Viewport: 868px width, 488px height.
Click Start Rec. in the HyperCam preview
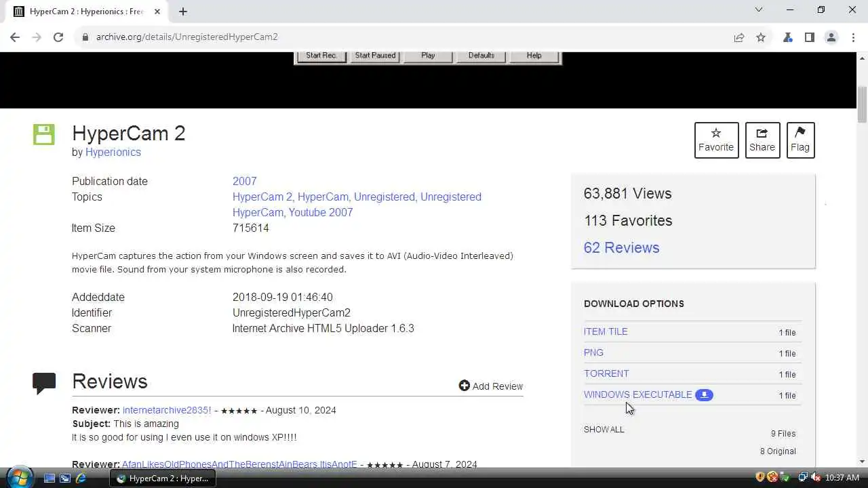click(321, 56)
